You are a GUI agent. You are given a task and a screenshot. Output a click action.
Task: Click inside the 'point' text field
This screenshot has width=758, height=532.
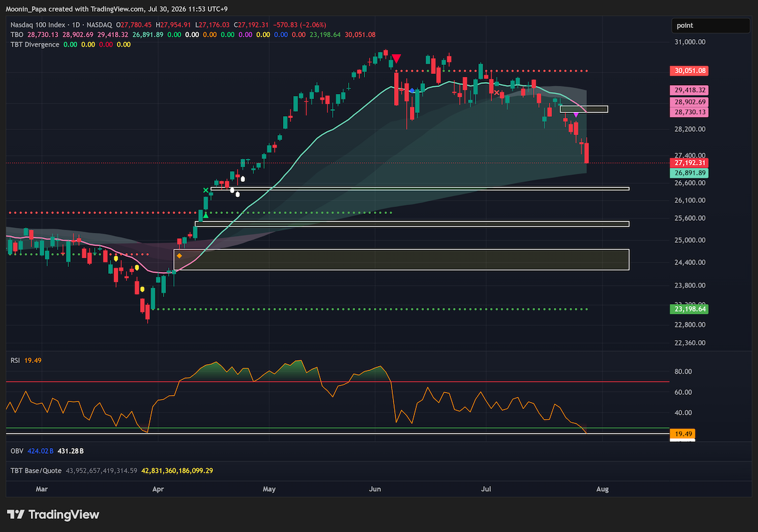click(x=711, y=25)
